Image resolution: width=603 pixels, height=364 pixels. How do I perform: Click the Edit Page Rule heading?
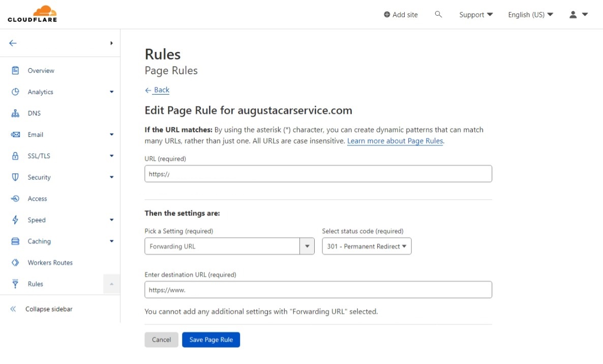pos(249,110)
